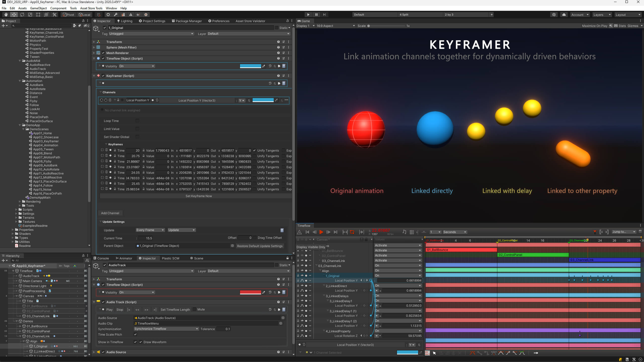
Task: Click the Add Channel button
Action: [110, 213]
